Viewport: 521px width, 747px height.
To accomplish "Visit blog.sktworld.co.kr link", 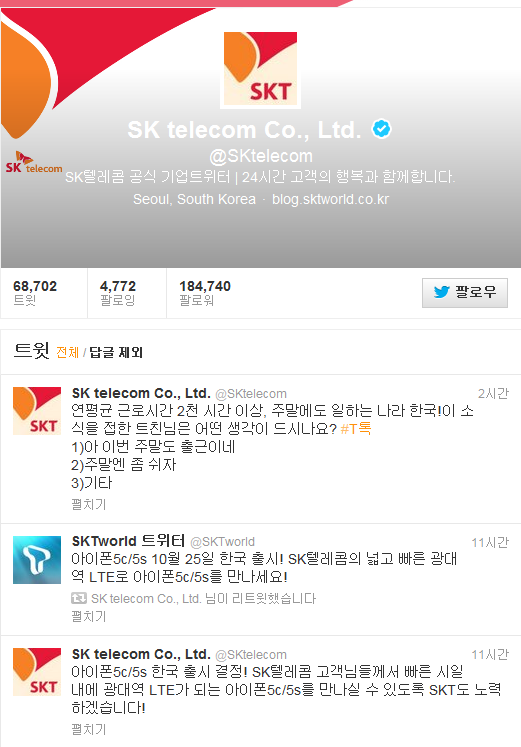I will pyautogui.click(x=330, y=199).
